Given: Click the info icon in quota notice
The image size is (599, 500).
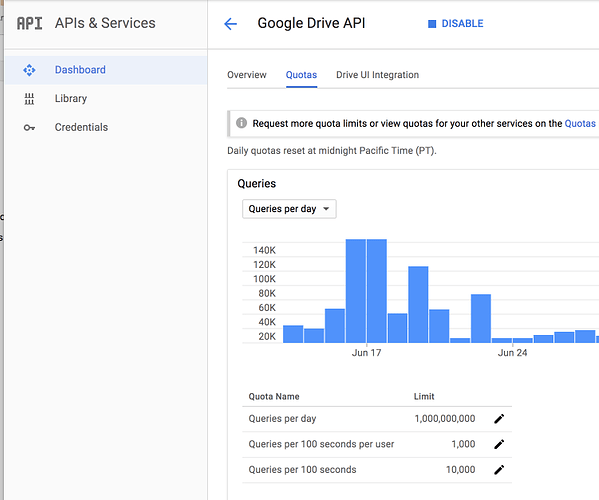Looking at the screenshot, I should pyautogui.click(x=241, y=123).
